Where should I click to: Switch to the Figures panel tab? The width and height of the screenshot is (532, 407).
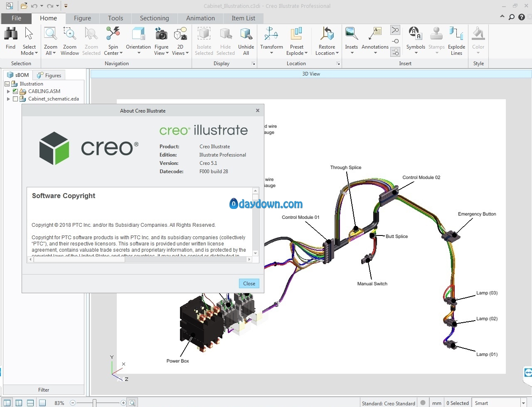click(49, 75)
